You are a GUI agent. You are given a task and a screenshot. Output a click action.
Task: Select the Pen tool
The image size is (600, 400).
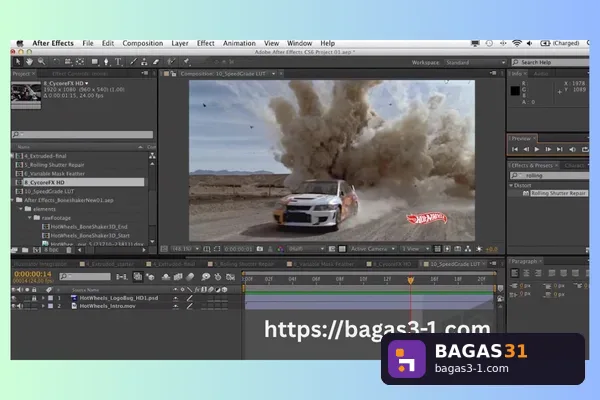[x=106, y=62]
